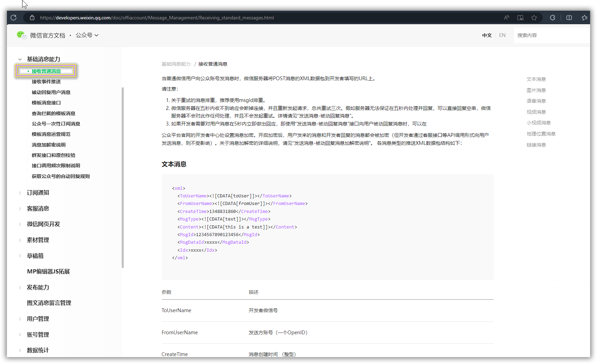Click the 基础消息能力 breadcrumb link
The height and width of the screenshot is (364, 597).
tap(176, 64)
